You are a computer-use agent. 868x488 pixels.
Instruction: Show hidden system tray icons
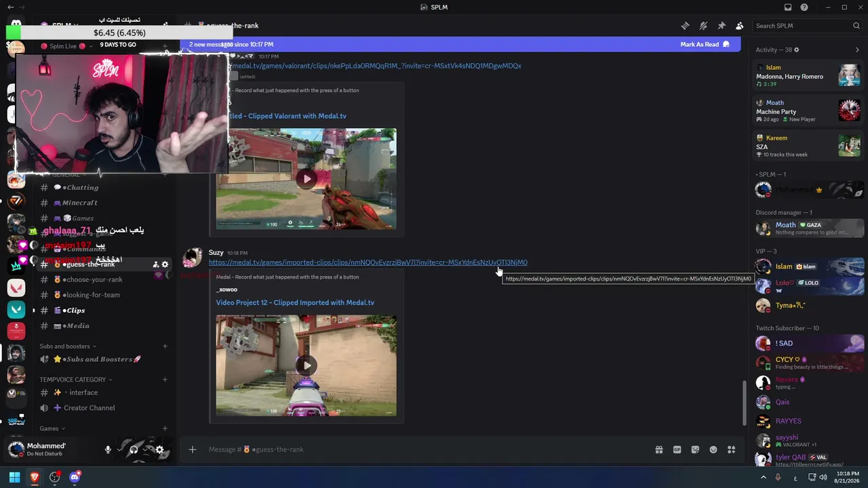[763, 477]
